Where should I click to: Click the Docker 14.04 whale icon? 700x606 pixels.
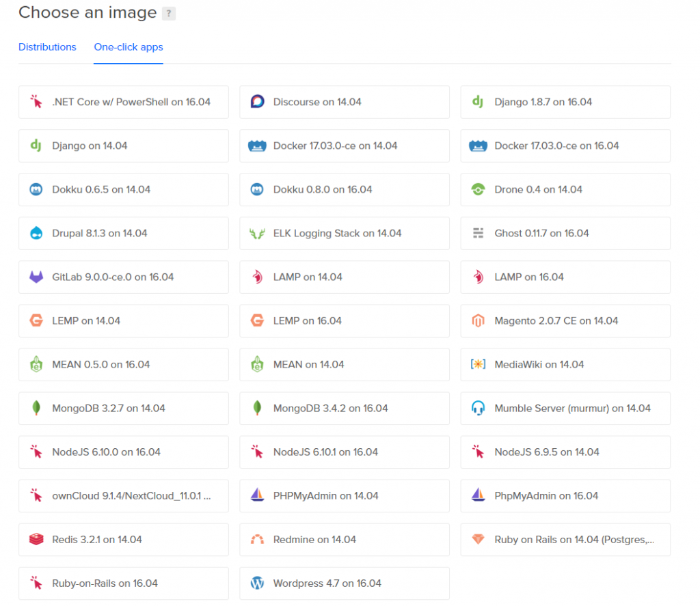[257, 146]
